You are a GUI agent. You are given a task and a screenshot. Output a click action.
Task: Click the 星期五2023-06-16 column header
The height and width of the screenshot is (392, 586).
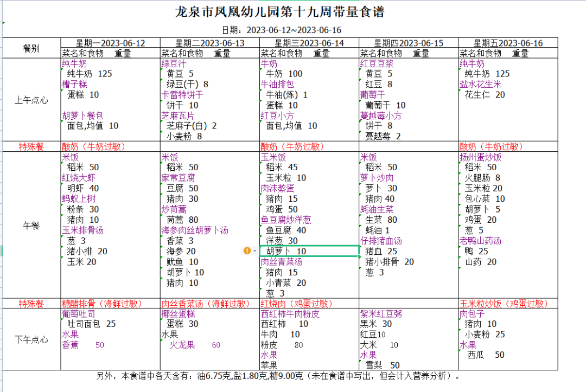[508, 43]
